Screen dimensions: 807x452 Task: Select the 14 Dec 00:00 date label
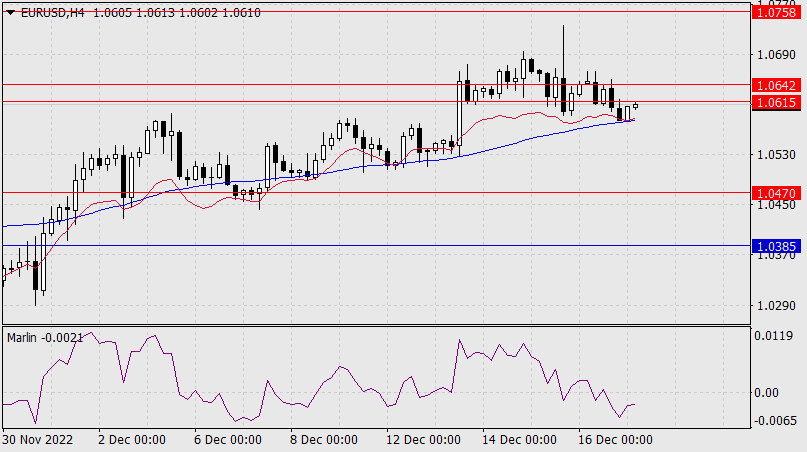coord(519,440)
